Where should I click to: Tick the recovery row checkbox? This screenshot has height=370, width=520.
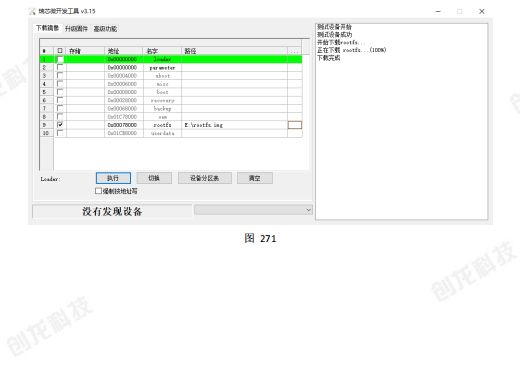point(60,100)
